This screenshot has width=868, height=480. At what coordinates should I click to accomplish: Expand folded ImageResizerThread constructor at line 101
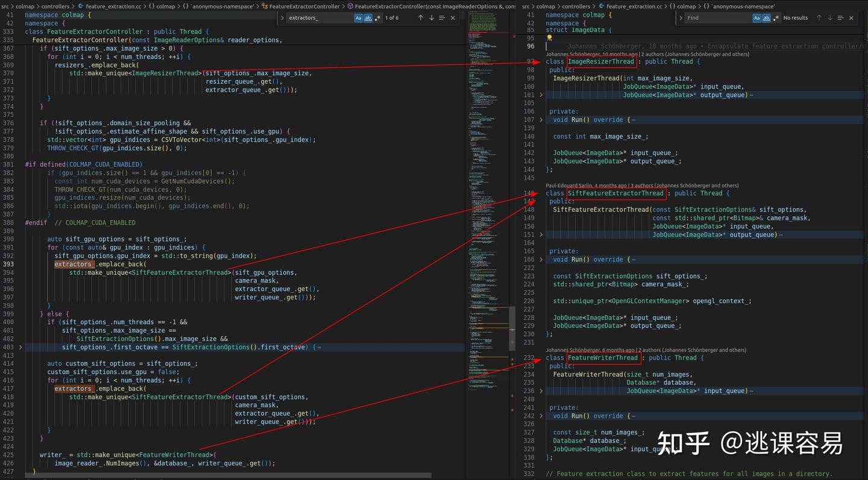[x=541, y=95]
